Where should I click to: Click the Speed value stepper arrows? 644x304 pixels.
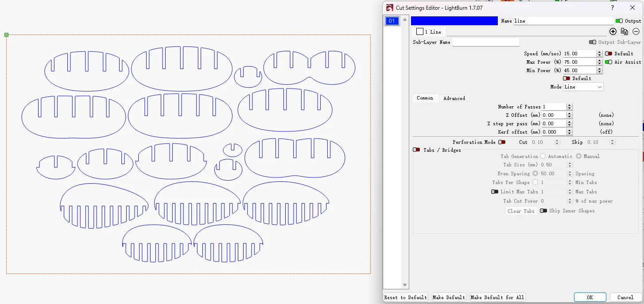pos(600,54)
